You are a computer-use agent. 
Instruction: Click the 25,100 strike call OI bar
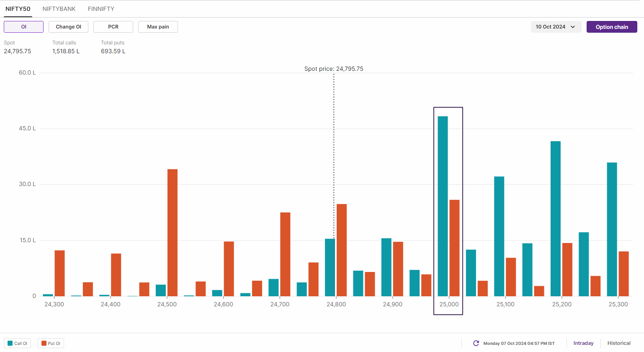click(x=499, y=236)
